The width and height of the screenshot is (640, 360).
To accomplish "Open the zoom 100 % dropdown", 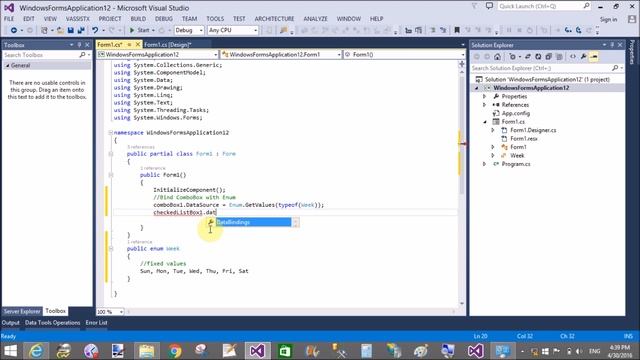I will tap(121, 312).
